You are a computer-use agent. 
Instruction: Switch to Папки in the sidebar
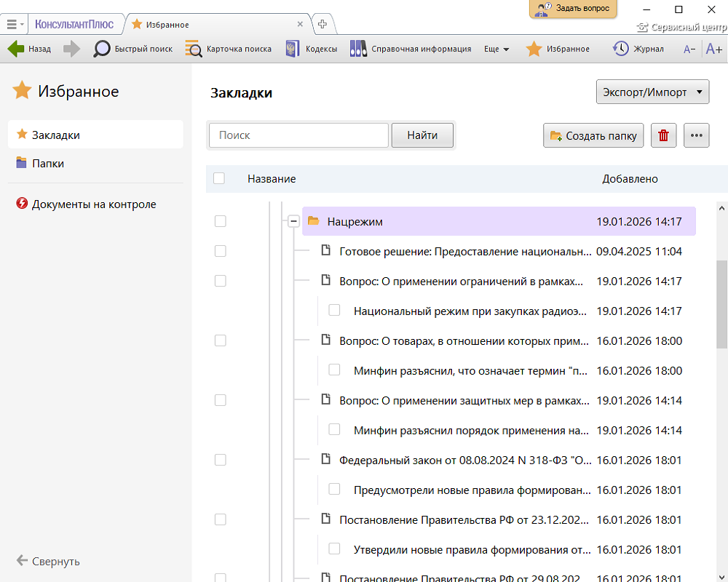tap(48, 164)
